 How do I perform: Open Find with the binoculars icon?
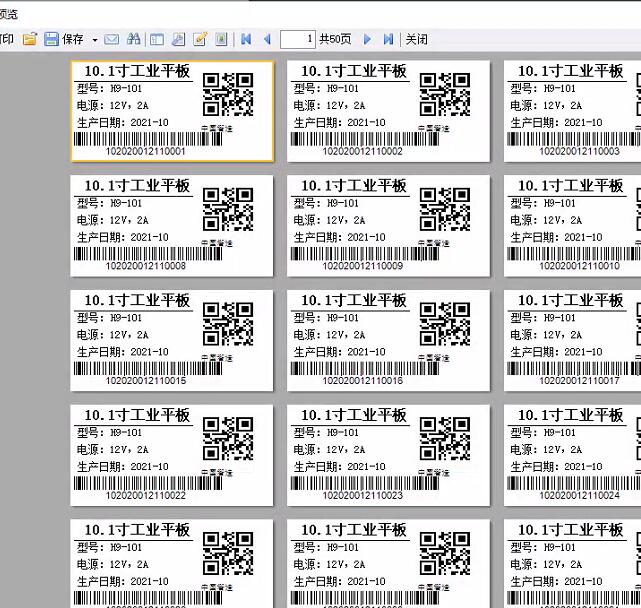(x=134, y=39)
